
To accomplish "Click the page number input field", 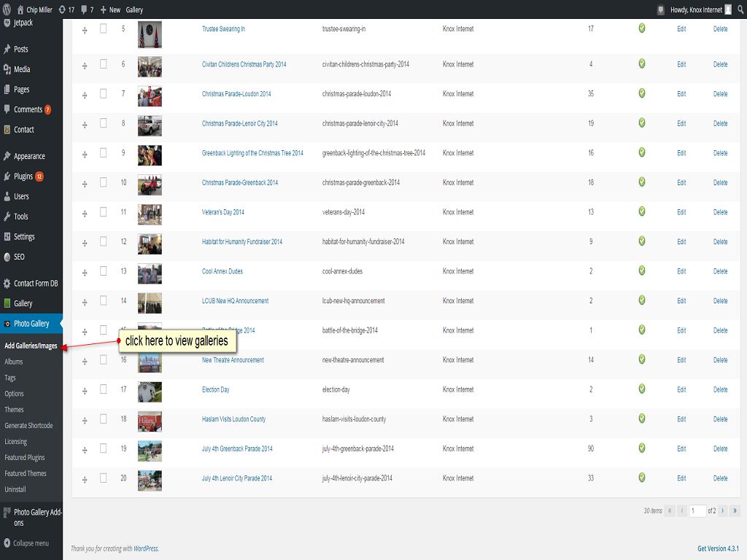I will (697, 510).
